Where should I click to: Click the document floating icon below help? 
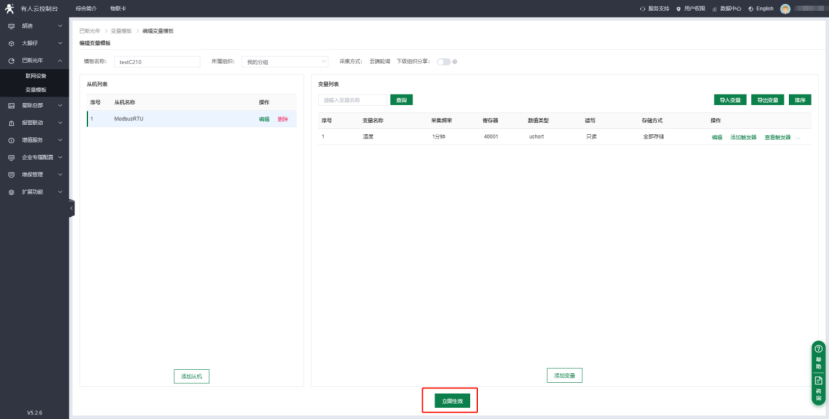coord(818,381)
